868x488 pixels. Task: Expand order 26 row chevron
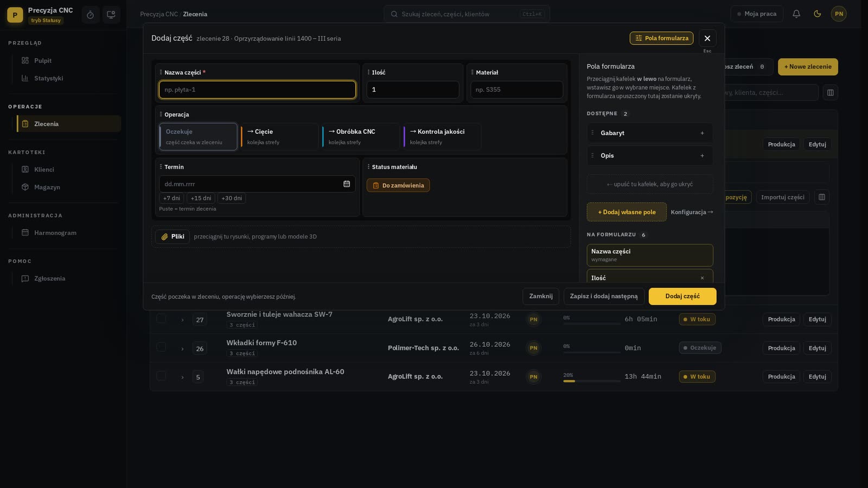coord(182,349)
